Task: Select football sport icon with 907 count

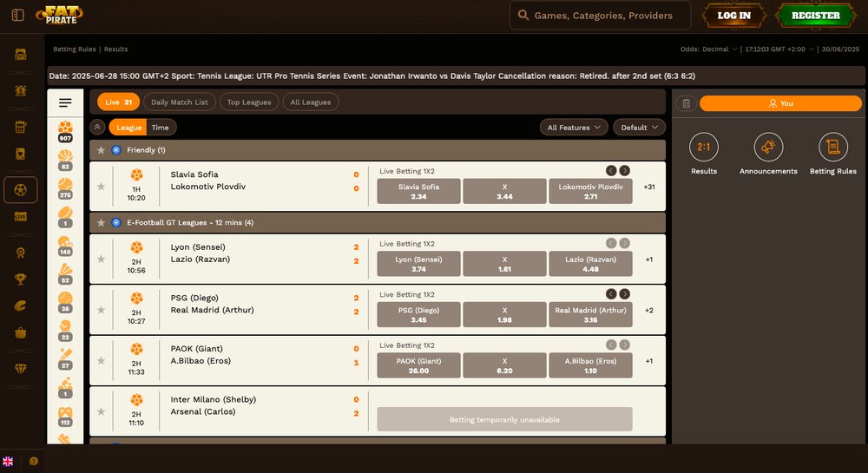Action: (65, 131)
